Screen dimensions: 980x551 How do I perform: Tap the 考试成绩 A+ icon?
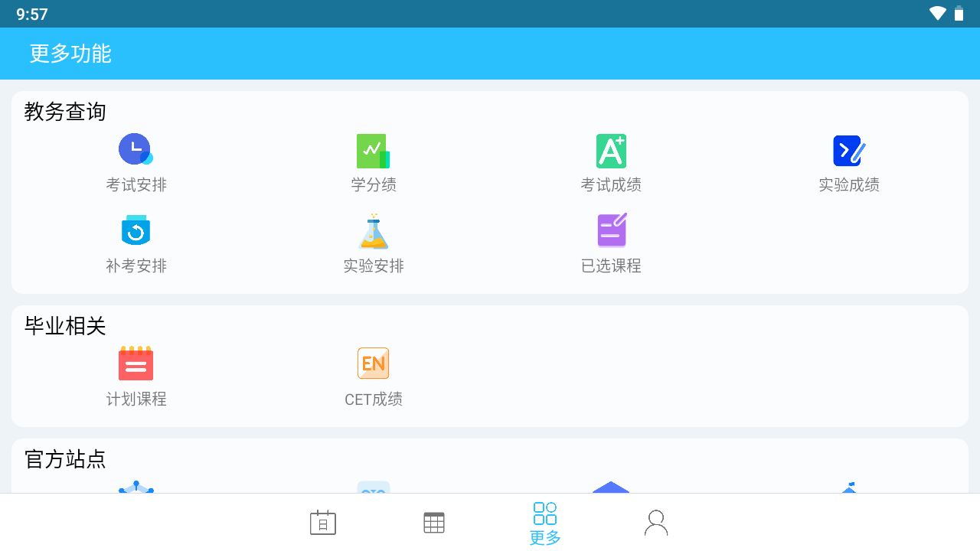point(610,148)
